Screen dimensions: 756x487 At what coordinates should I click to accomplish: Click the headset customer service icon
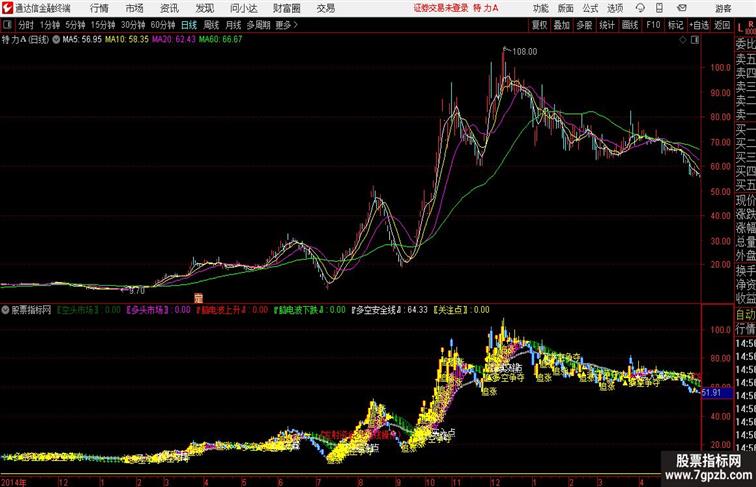[640, 8]
